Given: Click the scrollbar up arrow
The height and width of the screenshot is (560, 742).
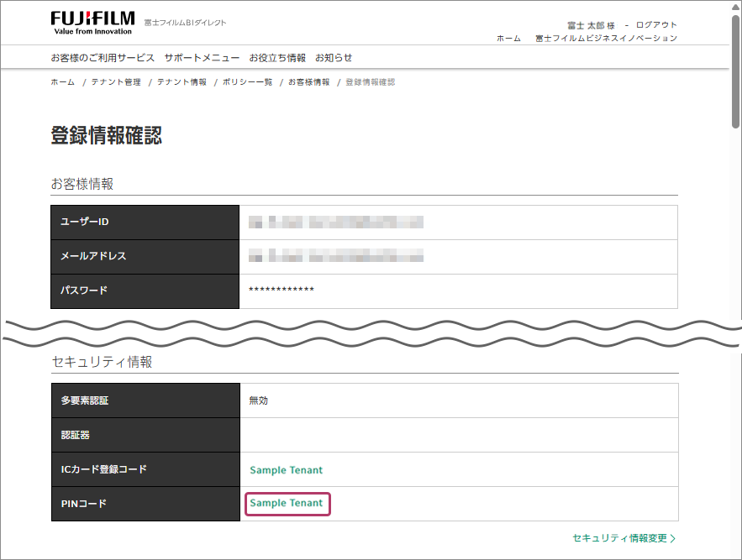Looking at the screenshot, I should 735,7.
